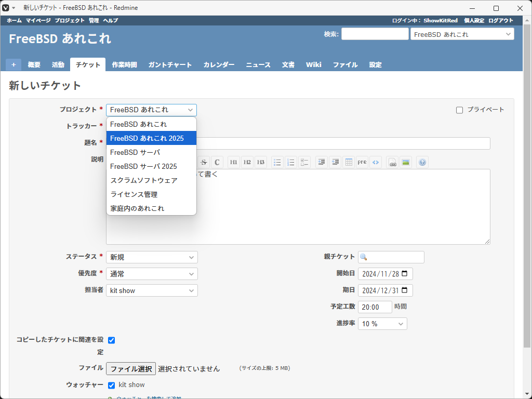Click the plus new object button
532x399 pixels.
click(14, 64)
